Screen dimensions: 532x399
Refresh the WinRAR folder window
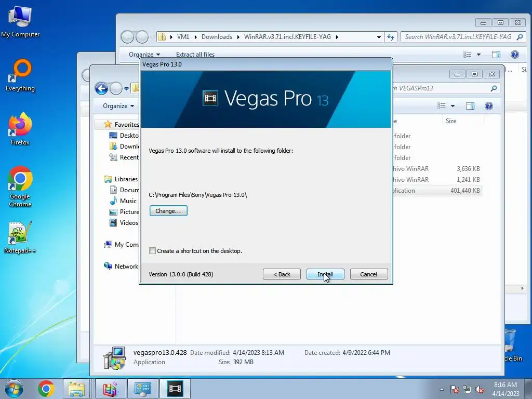pos(391,37)
